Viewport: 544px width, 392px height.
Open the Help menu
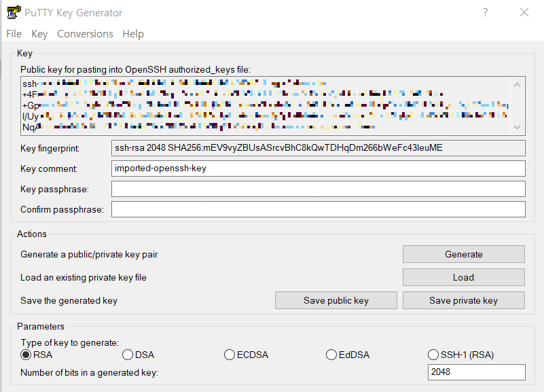tap(133, 34)
